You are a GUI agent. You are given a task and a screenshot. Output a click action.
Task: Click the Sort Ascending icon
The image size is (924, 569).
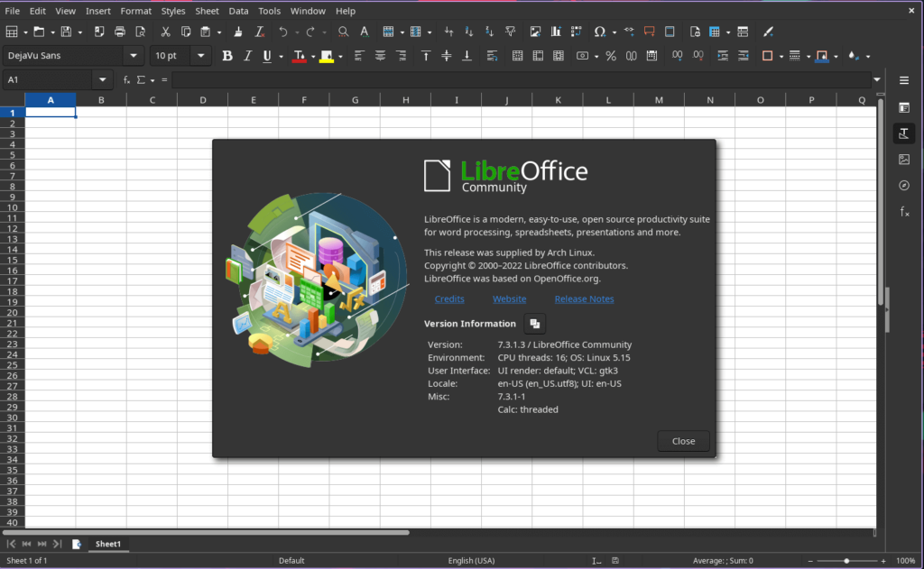(469, 32)
